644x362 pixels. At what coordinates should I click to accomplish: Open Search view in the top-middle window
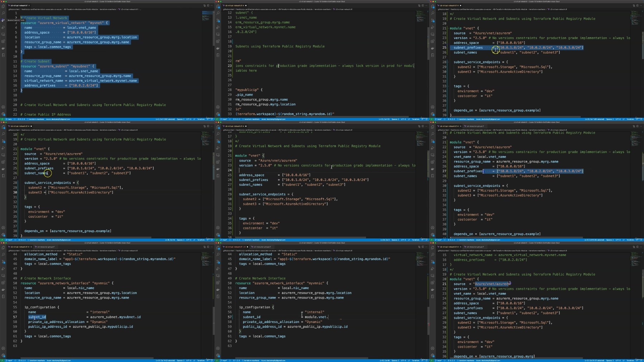click(218, 13)
